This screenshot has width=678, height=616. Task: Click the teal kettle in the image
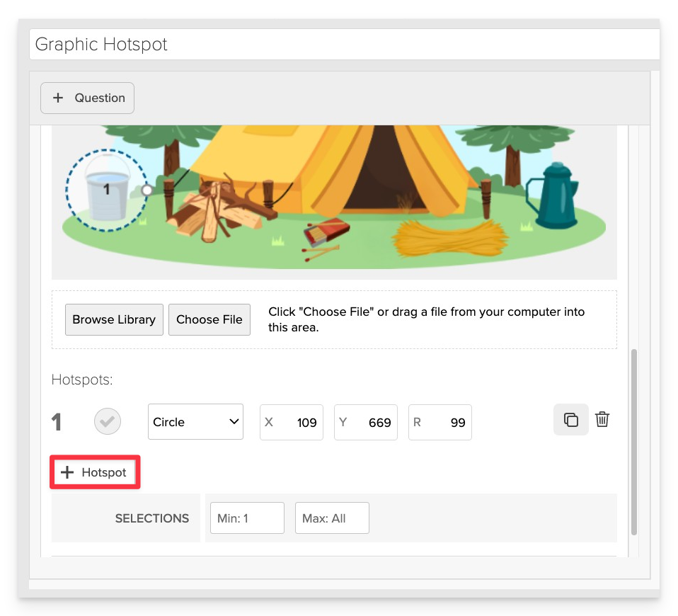tap(552, 195)
